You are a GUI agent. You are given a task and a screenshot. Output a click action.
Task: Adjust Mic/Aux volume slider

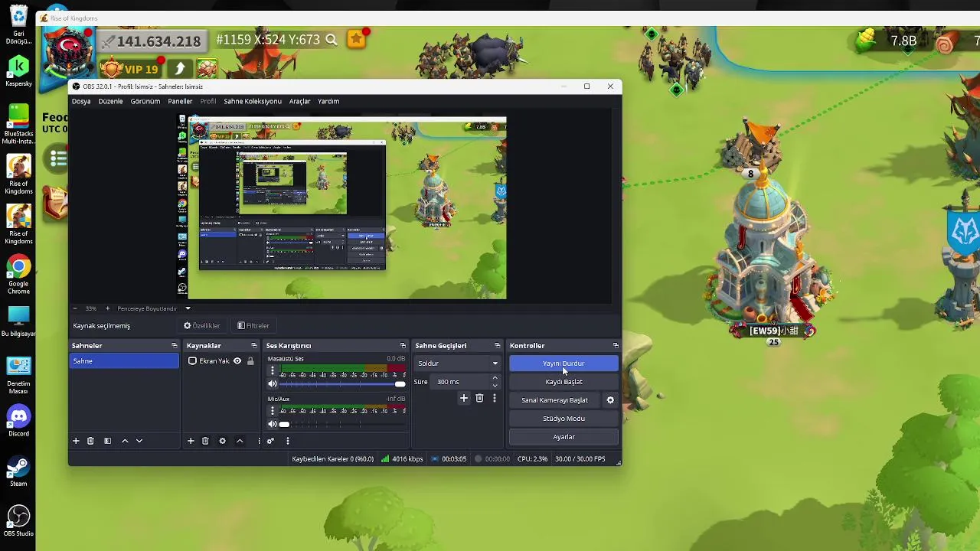[x=343, y=424]
